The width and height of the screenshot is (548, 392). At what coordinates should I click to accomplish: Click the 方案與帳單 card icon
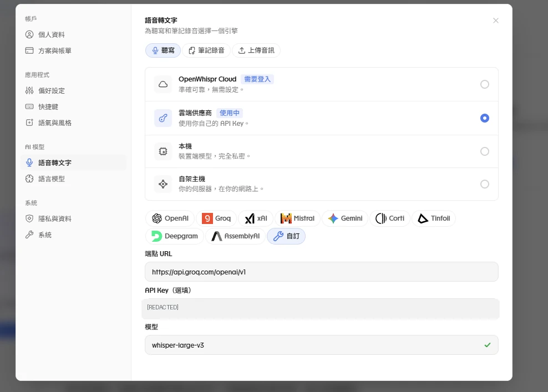[x=29, y=50]
